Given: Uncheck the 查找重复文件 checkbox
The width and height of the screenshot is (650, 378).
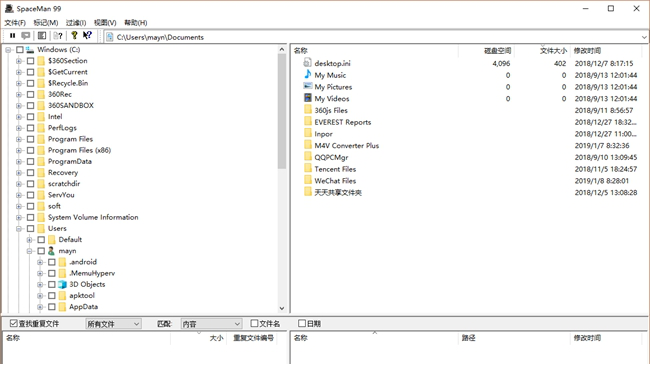Looking at the screenshot, I should tap(14, 323).
